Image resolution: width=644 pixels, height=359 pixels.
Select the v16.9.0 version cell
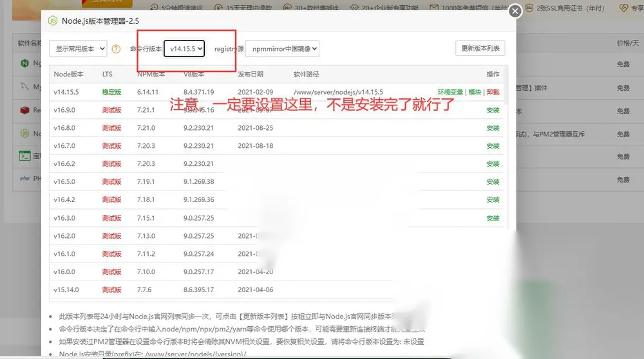click(64, 110)
